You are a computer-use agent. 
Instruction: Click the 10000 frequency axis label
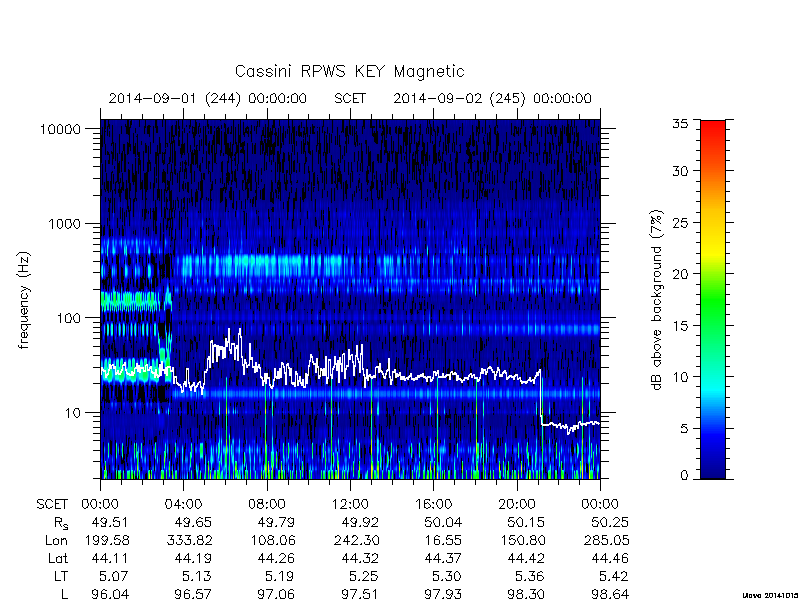click(60, 129)
